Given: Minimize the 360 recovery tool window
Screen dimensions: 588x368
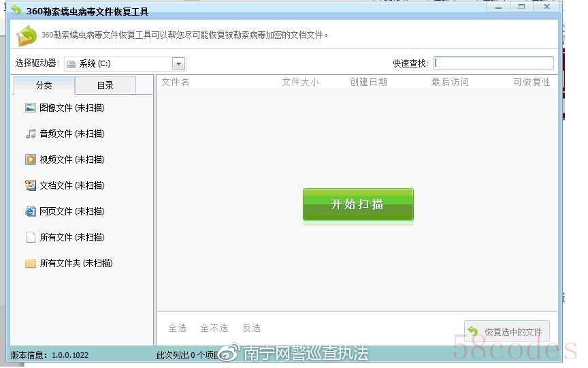Looking at the screenshot, I should coord(499,7).
